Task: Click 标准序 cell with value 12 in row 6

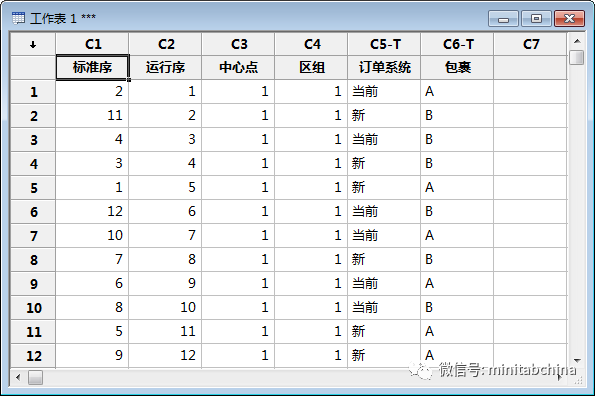Action: (x=92, y=212)
